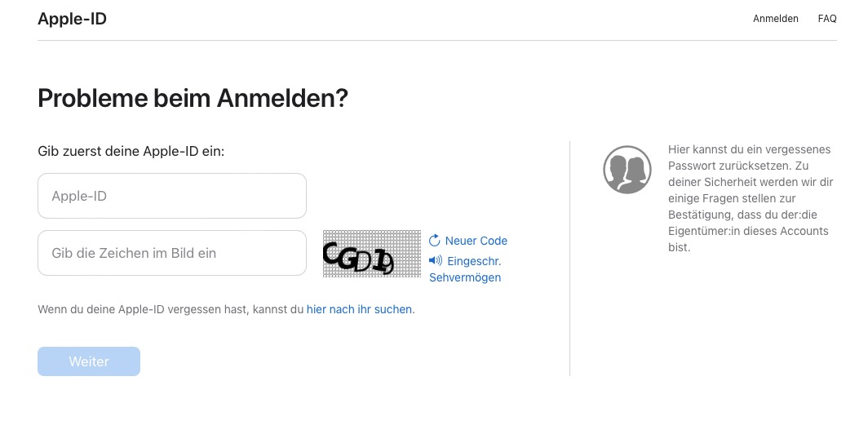Click the CAPTCHA image showing CGD19
868x443 pixels.
click(372, 254)
